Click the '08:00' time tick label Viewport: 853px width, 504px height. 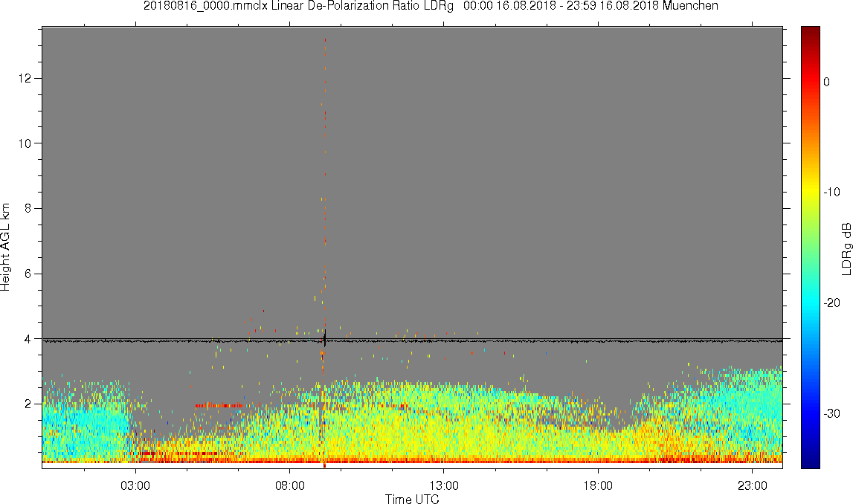pyautogui.click(x=289, y=485)
